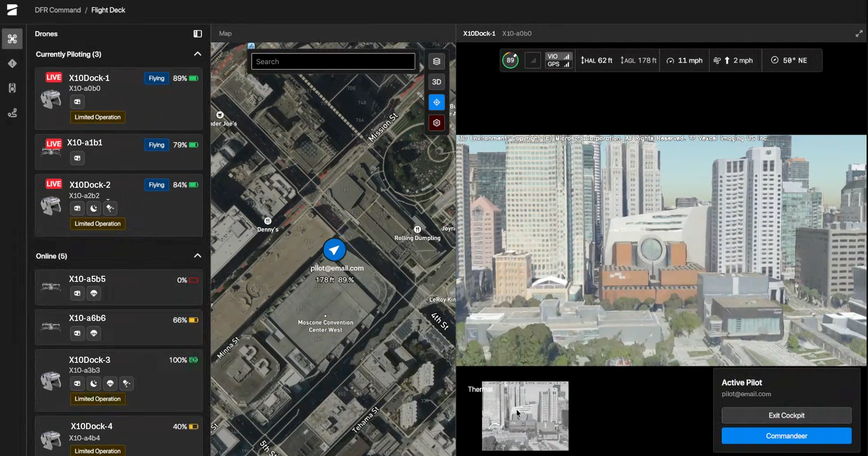The height and width of the screenshot is (456, 868).
Task: Select the X10Dock-4 drone card name
Action: click(x=92, y=426)
